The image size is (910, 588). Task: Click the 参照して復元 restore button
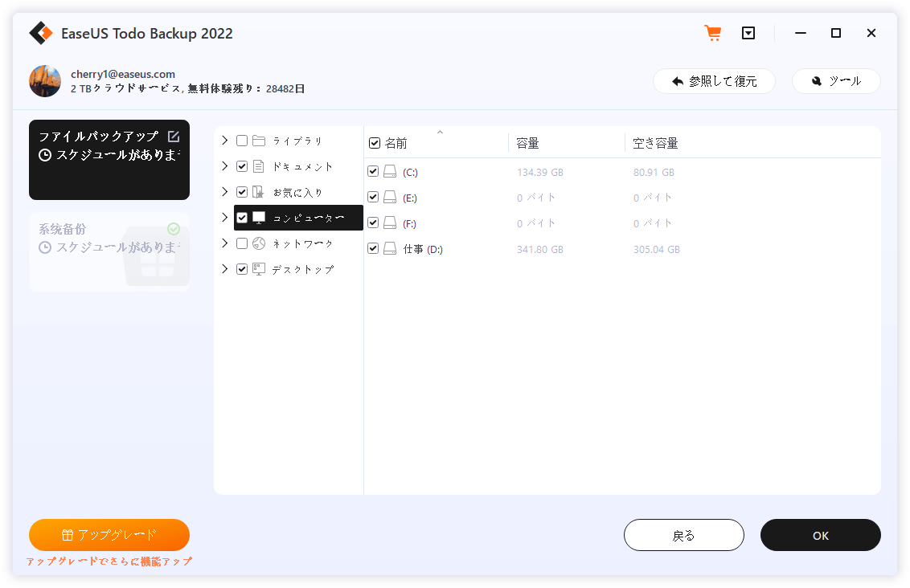click(x=714, y=80)
